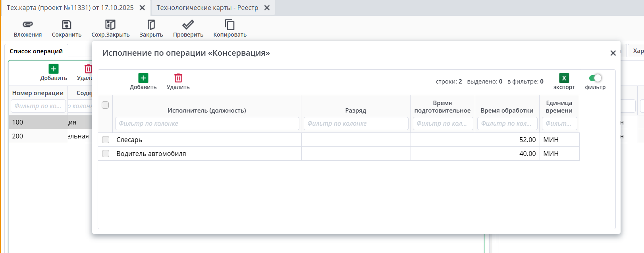The image size is (644, 253).
Task: Click the dialog Удалить trash icon
Action: (178, 78)
